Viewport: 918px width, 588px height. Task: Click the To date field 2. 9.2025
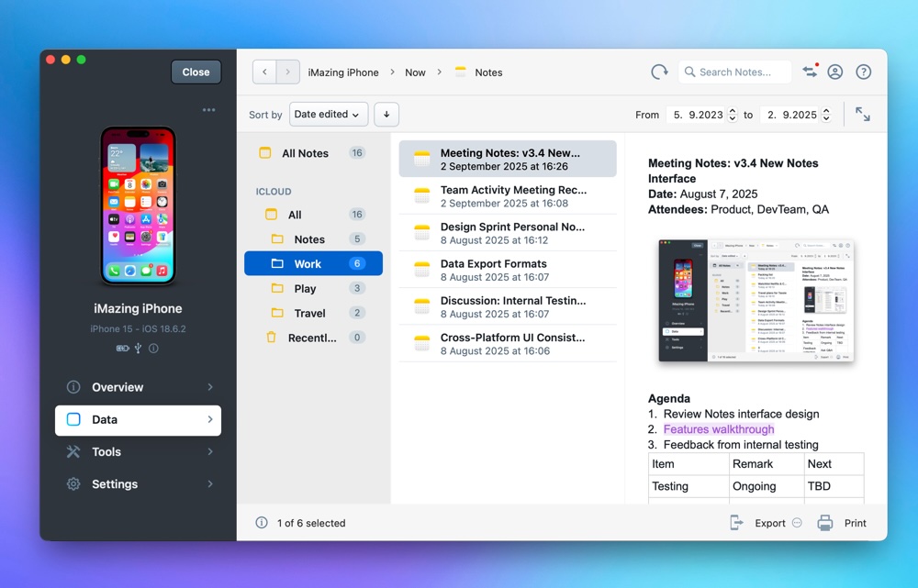[x=790, y=115]
